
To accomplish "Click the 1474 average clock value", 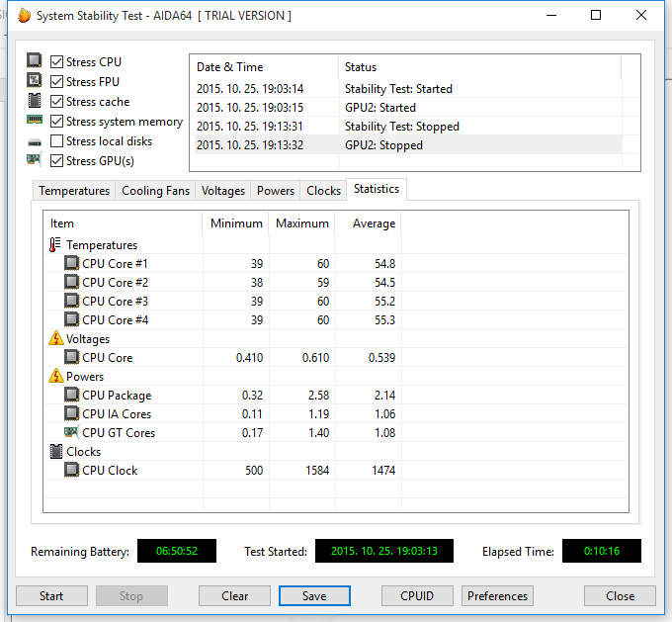I will 383,471.
